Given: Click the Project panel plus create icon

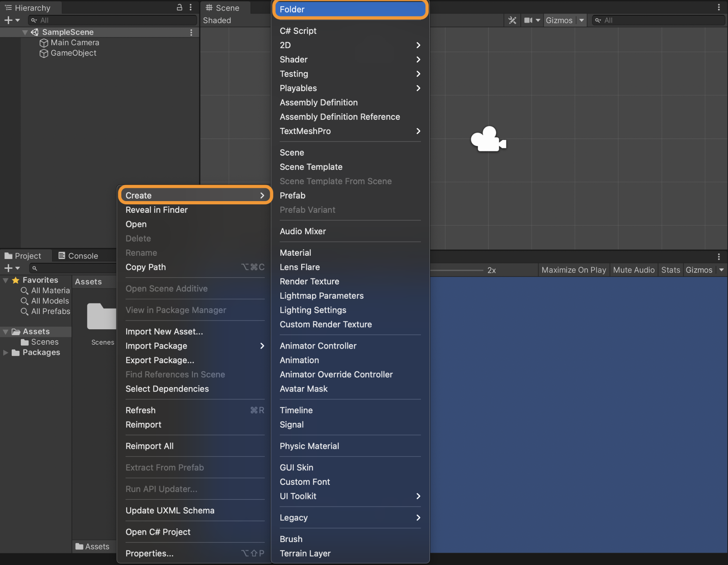Looking at the screenshot, I should coord(8,268).
